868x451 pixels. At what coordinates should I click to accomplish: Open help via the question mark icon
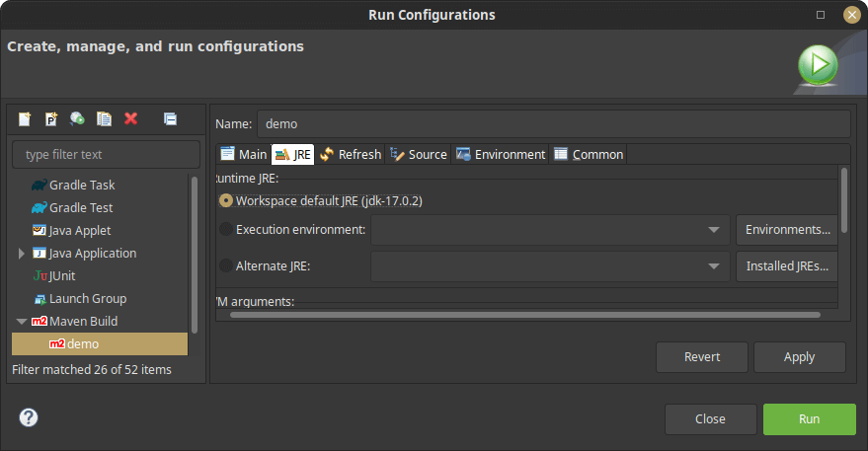[29, 417]
